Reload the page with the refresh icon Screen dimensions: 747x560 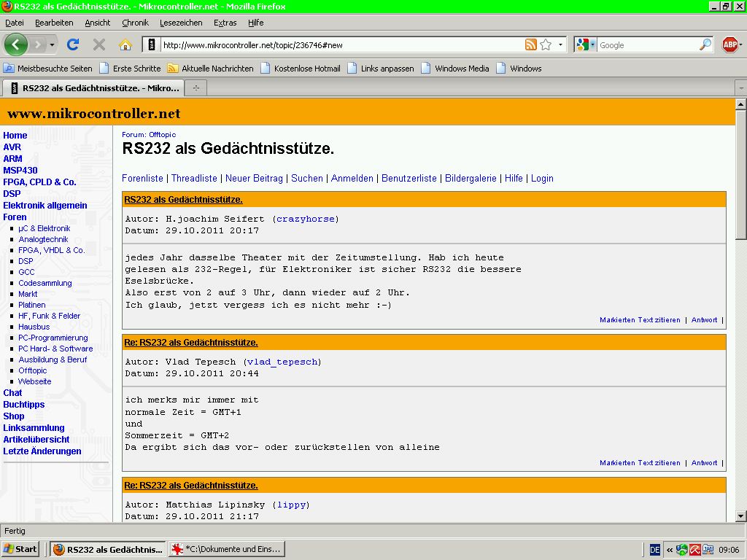(x=73, y=44)
